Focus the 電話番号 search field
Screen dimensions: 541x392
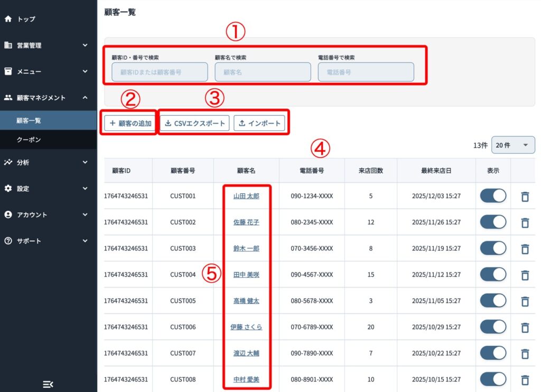366,72
